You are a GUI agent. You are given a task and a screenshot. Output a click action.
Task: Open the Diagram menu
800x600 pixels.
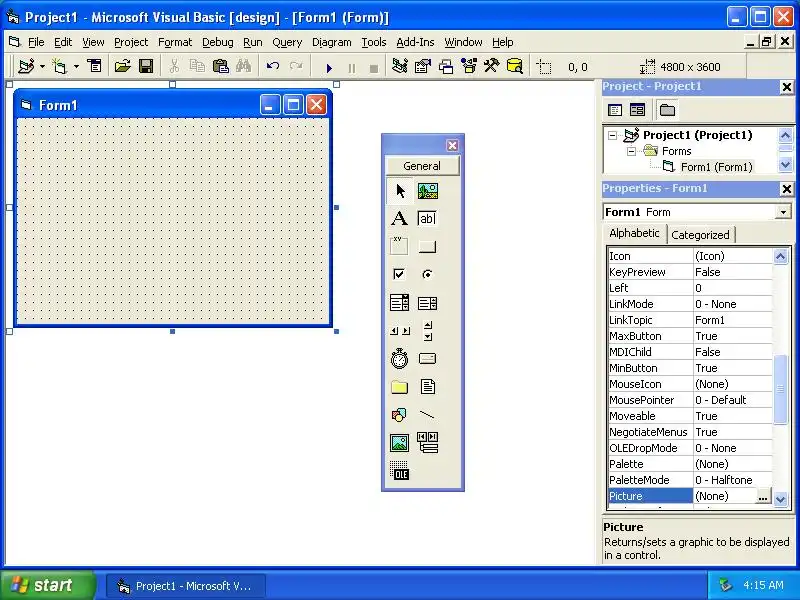pyautogui.click(x=332, y=42)
